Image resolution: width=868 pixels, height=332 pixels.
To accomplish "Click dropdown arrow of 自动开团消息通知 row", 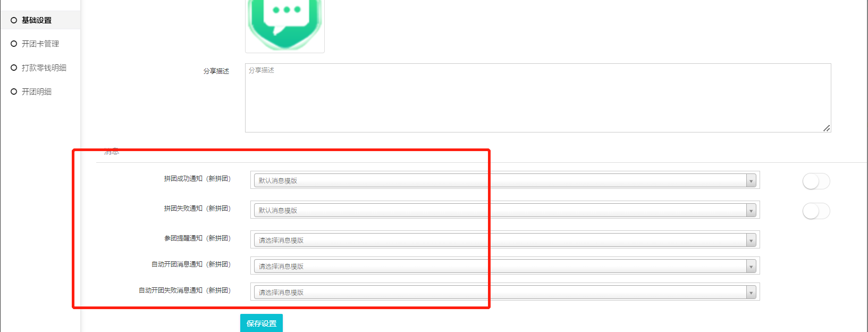I will click(x=751, y=267).
